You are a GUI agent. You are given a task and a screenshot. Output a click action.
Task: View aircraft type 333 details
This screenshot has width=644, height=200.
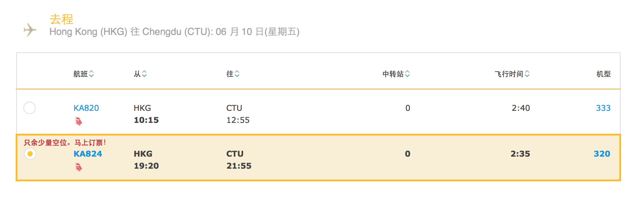(x=603, y=108)
